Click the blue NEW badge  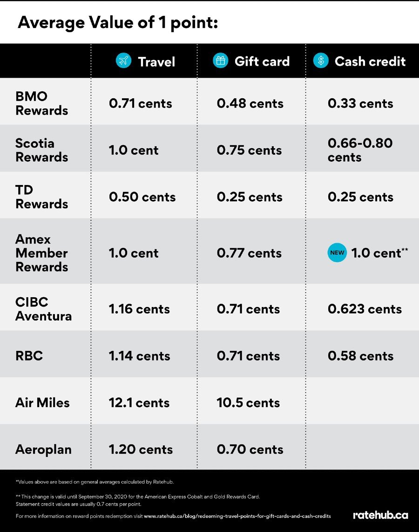point(337,253)
